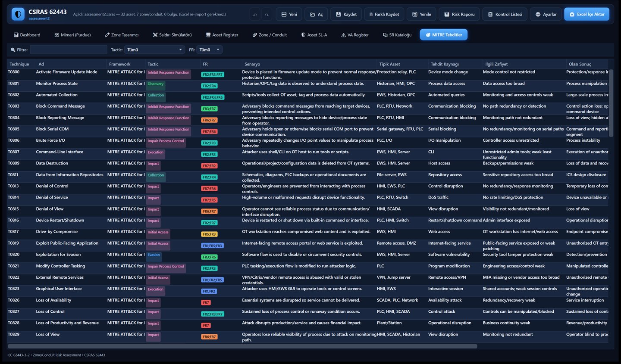Save project with Kaydet button

point(346,14)
